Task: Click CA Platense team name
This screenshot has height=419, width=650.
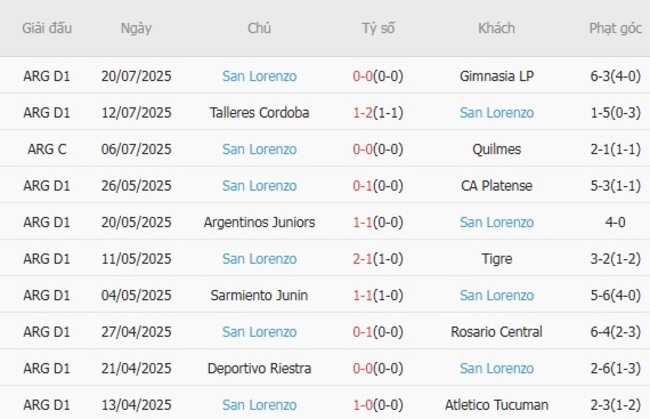Action: (496, 186)
